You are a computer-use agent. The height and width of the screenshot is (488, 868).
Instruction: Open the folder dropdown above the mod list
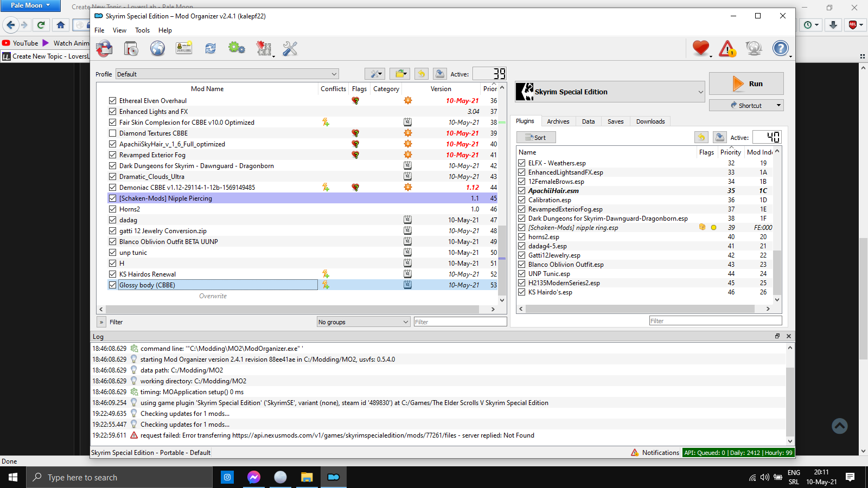pyautogui.click(x=400, y=74)
